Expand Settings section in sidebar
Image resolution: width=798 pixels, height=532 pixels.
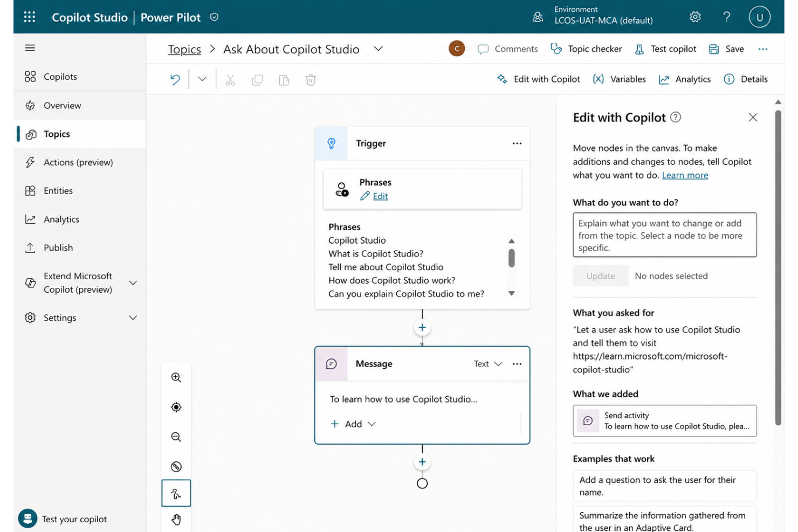click(133, 317)
